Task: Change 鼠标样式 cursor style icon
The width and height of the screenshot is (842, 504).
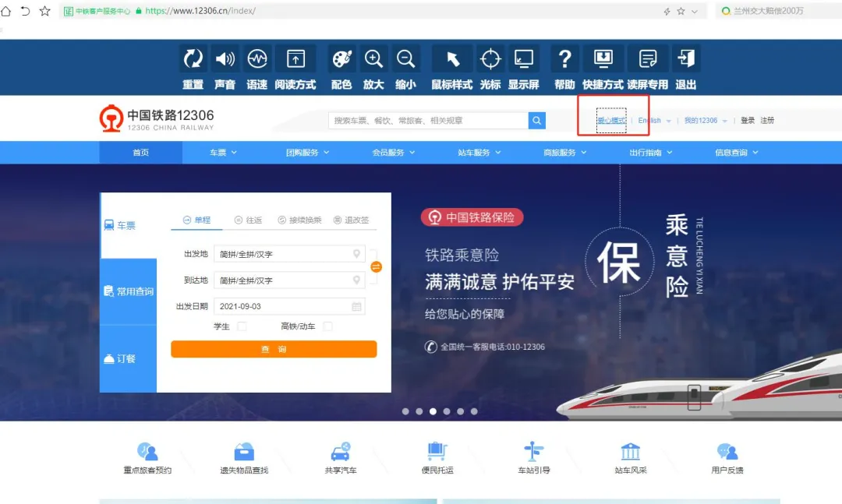Action: pyautogui.click(x=452, y=58)
